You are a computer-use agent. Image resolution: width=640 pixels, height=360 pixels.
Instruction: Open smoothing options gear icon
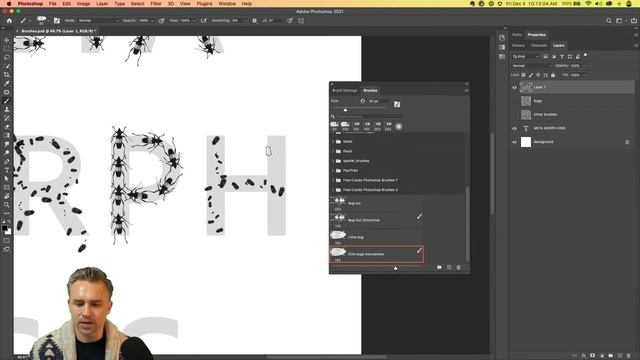[254, 20]
